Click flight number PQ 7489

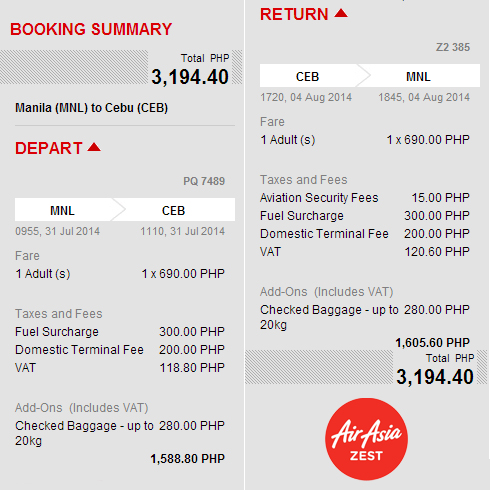(x=204, y=181)
